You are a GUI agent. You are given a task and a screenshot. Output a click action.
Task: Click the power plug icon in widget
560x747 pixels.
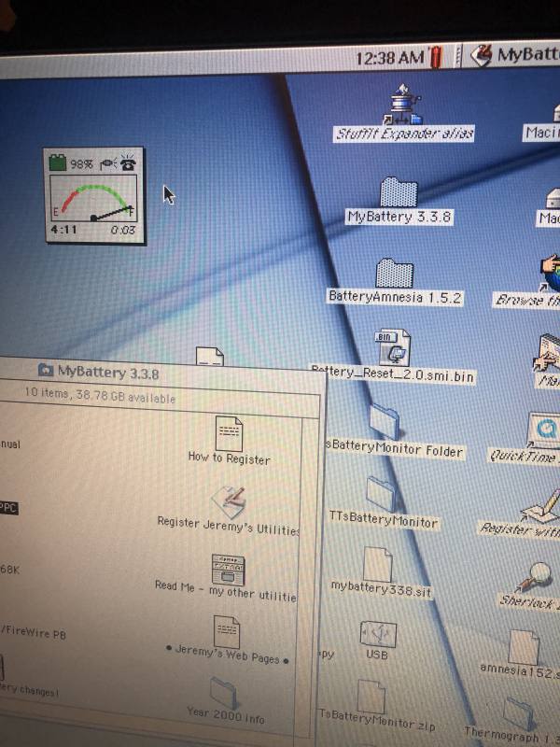pos(108,163)
